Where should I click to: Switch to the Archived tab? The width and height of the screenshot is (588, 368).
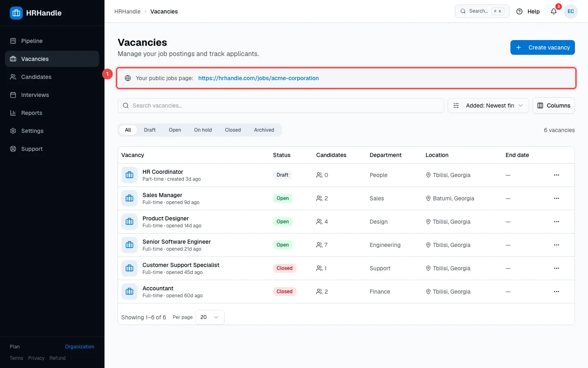tap(264, 130)
